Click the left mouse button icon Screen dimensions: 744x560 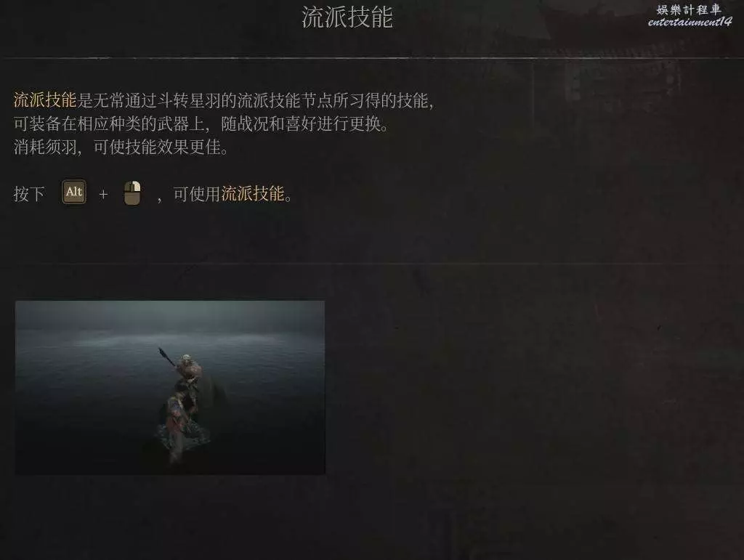point(132,193)
